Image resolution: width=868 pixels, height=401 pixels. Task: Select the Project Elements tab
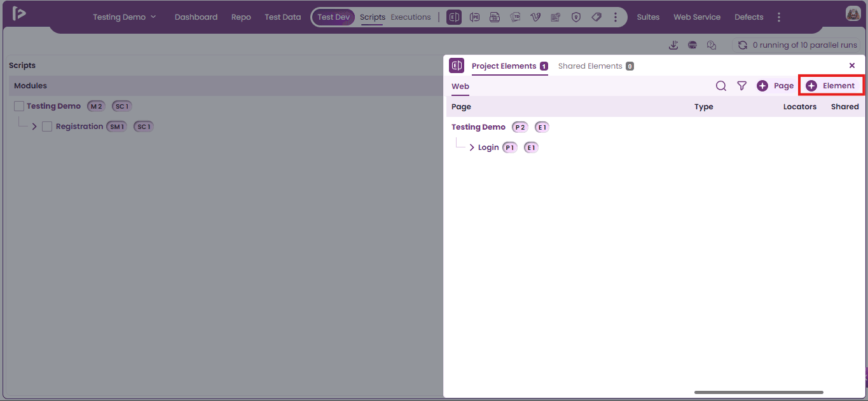pos(509,66)
